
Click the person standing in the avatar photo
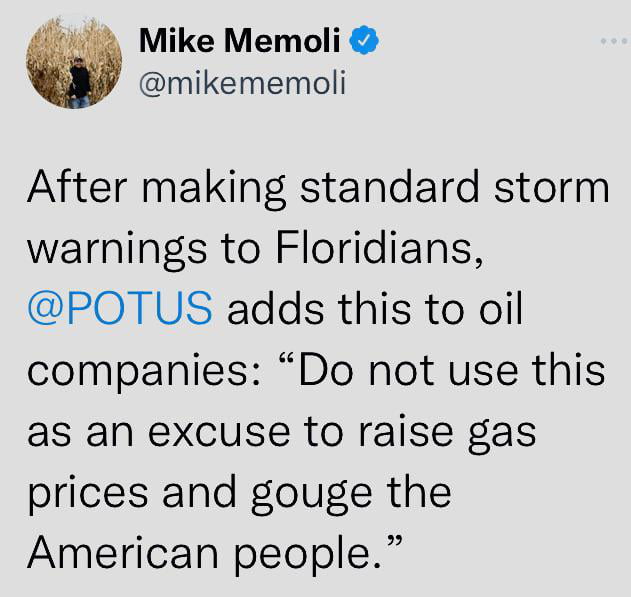coord(79,83)
